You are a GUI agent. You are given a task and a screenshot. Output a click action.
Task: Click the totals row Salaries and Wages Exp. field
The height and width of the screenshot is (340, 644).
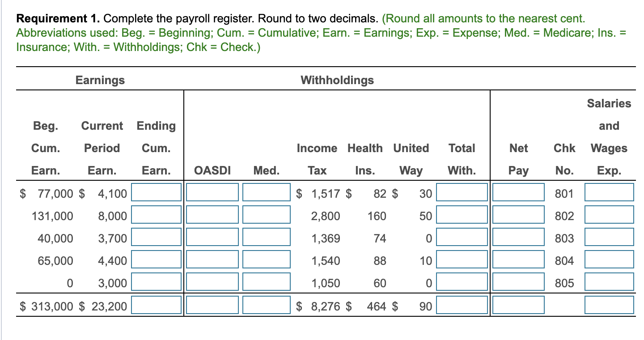tap(609, 305)
